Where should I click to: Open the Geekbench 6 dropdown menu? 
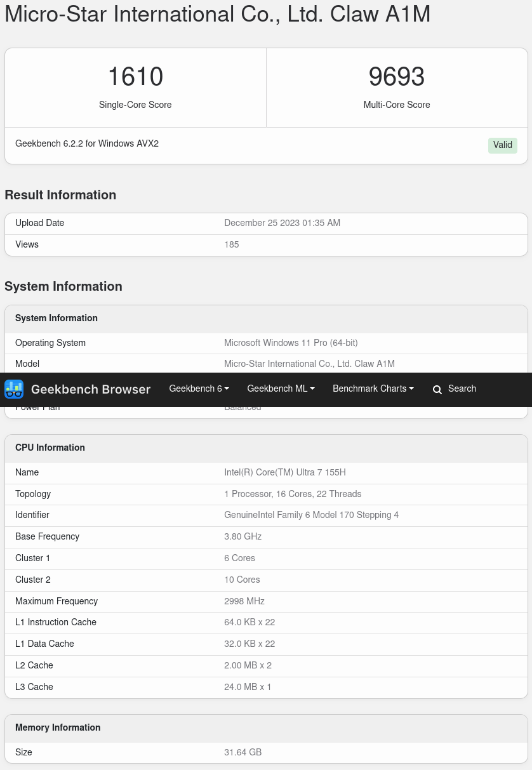pos(199,388)
